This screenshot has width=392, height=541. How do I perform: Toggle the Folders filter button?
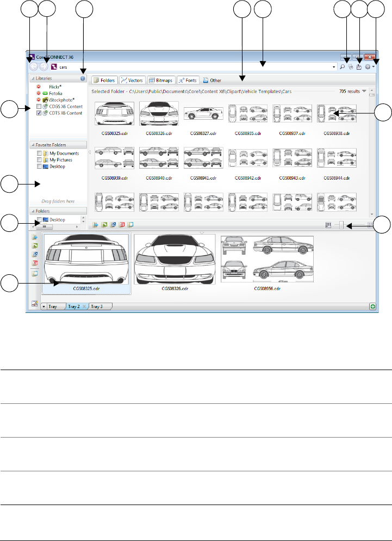[105, 81]
